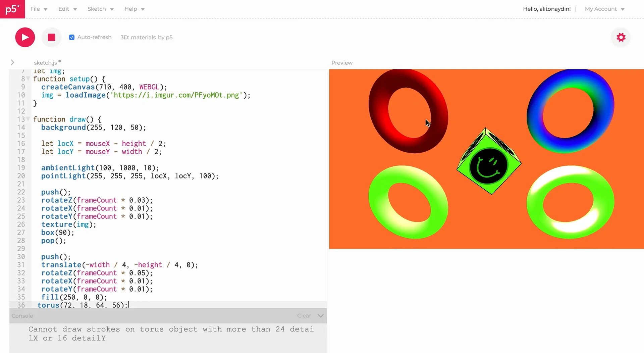Click fill(250, 0, 0) on line 35

click(74, 297)
